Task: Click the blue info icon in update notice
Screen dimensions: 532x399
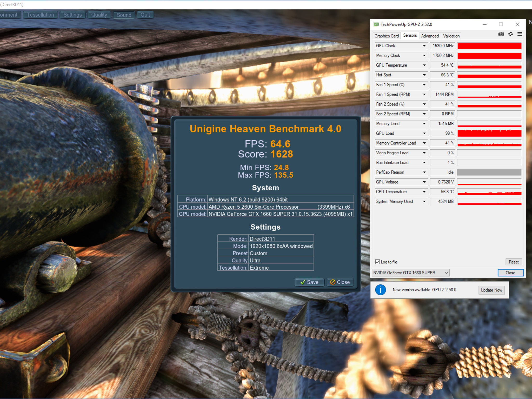Action: point(381,290)
